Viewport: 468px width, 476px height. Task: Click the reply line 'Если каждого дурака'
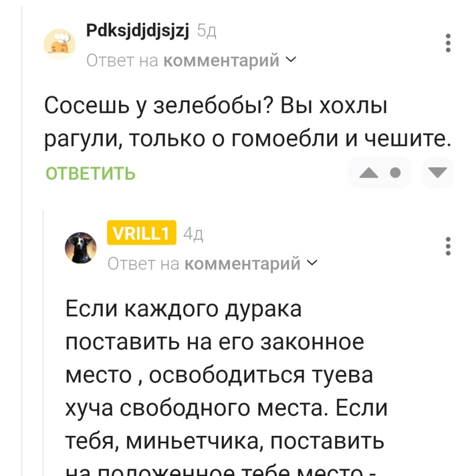[184, 310]
